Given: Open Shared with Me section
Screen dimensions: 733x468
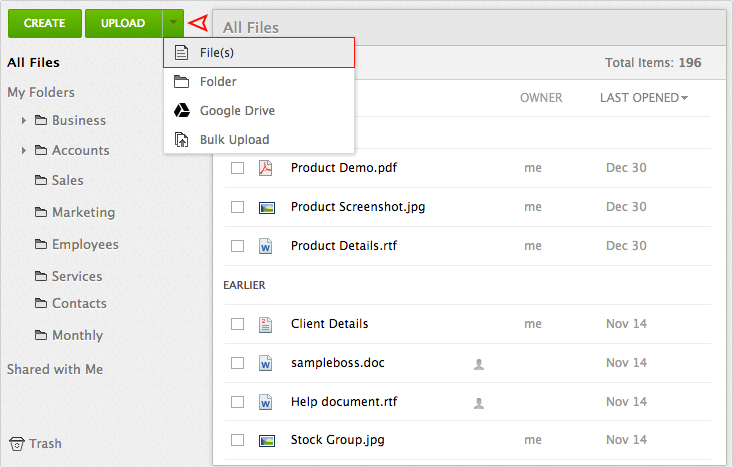Looking at the screenshot, I should [55, 369].
